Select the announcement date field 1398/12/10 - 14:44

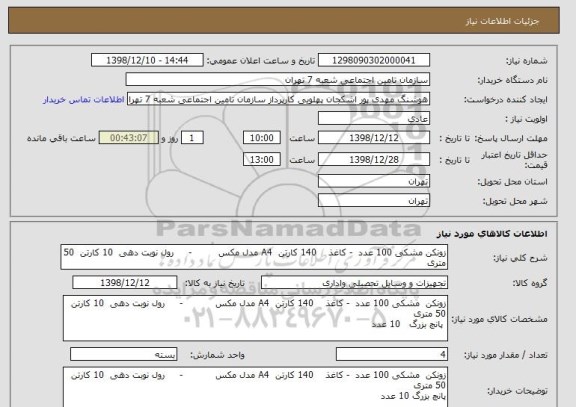tap(147, 60)
